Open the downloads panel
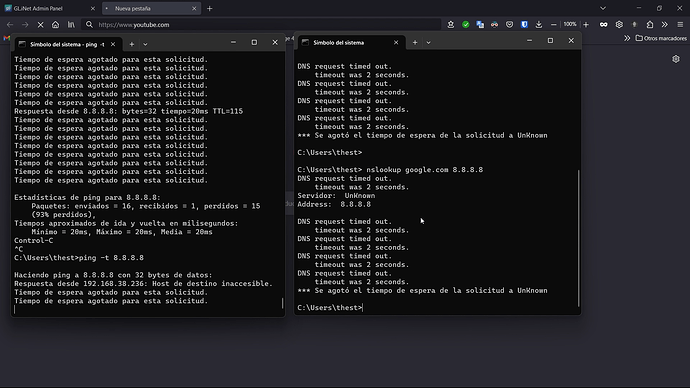Screen dimensions: 690x388 (x=539, y=25)
